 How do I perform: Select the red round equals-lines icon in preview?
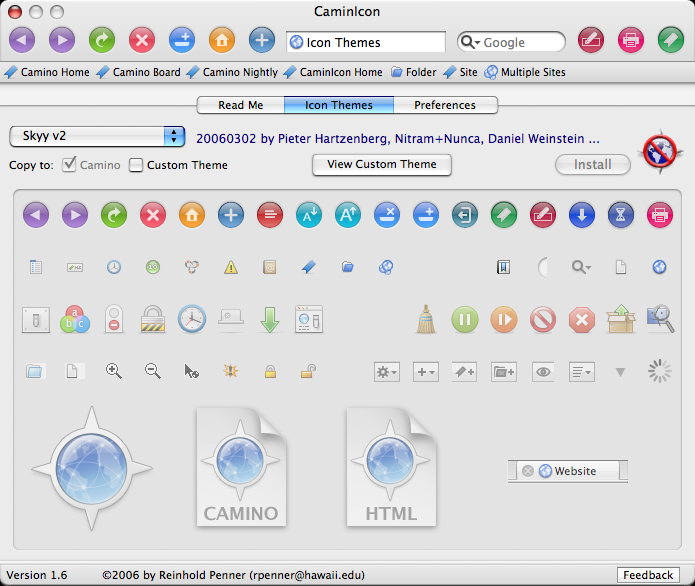[x=270, y=215]
